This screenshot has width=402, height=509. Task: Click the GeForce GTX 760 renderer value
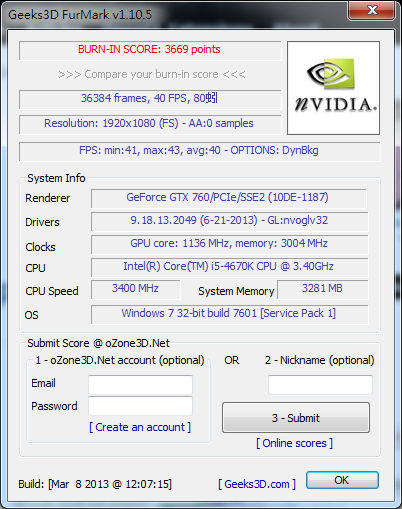[x=227, y=197]
